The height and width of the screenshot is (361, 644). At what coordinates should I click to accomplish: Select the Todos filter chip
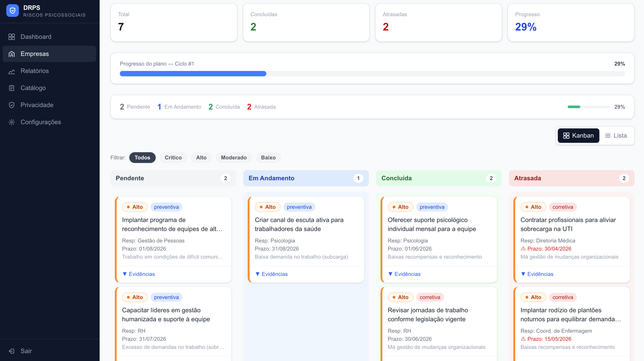(x=142, y=158)
